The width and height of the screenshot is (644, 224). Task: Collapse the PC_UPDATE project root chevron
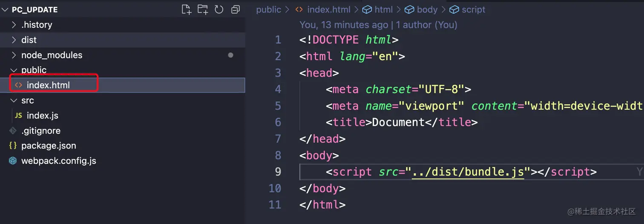(5, 9)
